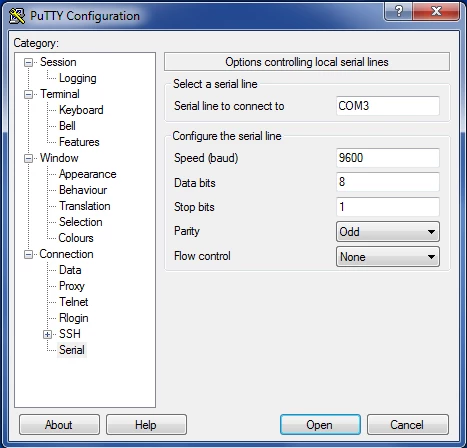Collapse the Connection category node
This screenshot has width=467, height=448.
29,255
